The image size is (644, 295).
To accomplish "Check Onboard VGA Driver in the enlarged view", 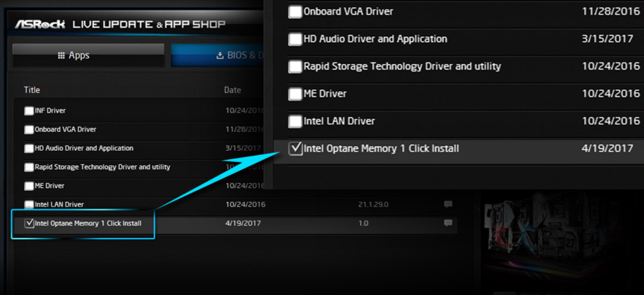I will click(x=295, y=12).
